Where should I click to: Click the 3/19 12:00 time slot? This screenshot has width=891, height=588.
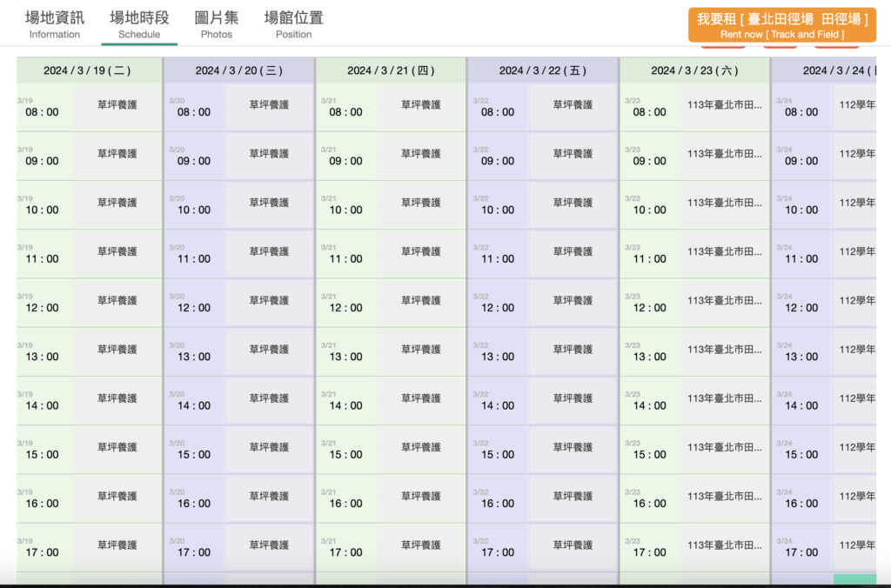coord(44,303)
